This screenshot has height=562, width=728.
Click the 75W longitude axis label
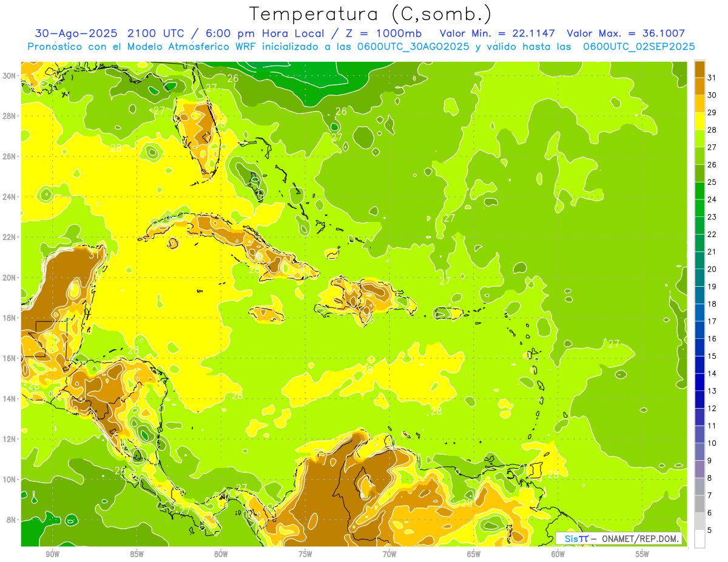coord(305,554)
